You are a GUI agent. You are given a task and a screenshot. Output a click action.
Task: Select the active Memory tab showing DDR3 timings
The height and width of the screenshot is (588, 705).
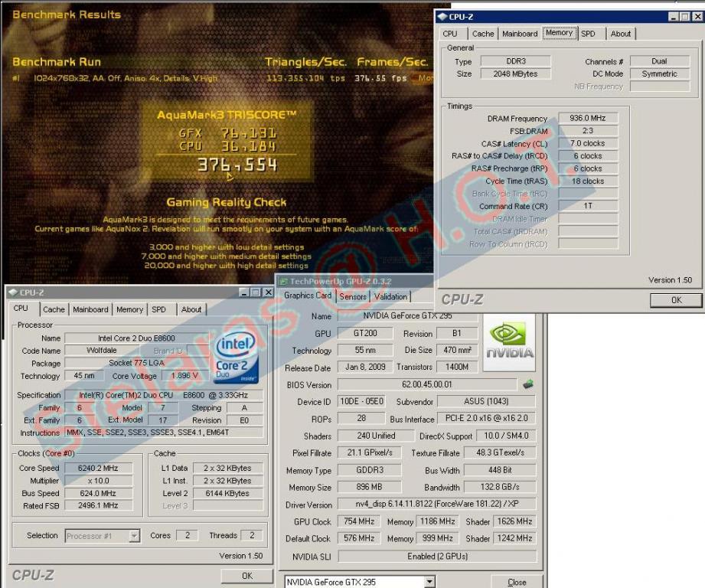tap(560, 33)
